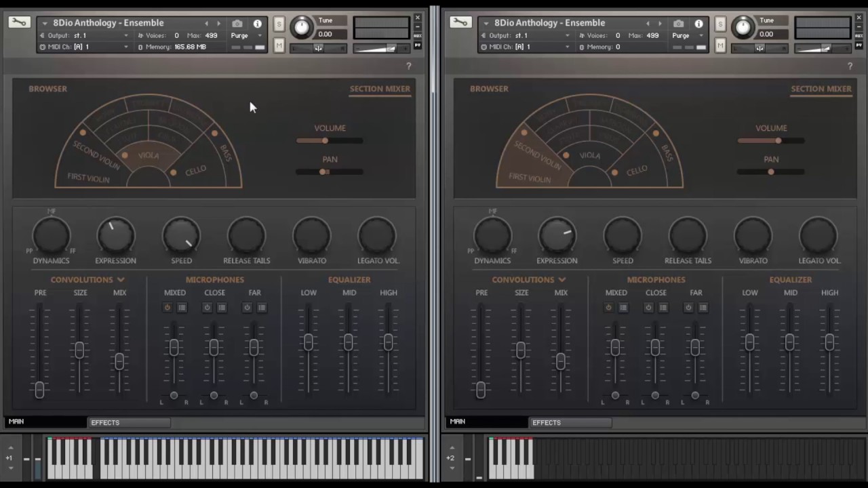Open SECTION MIXER in the right instrument
Viewport: 868px width, 488px height.
(x=821, y=89)
